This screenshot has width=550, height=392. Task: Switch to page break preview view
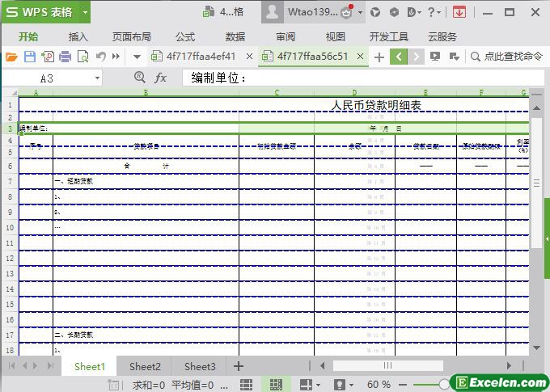[x=275, y=385]
